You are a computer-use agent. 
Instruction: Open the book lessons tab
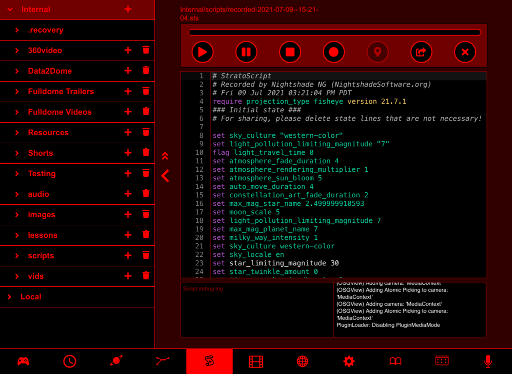click(x=395, y=361)
